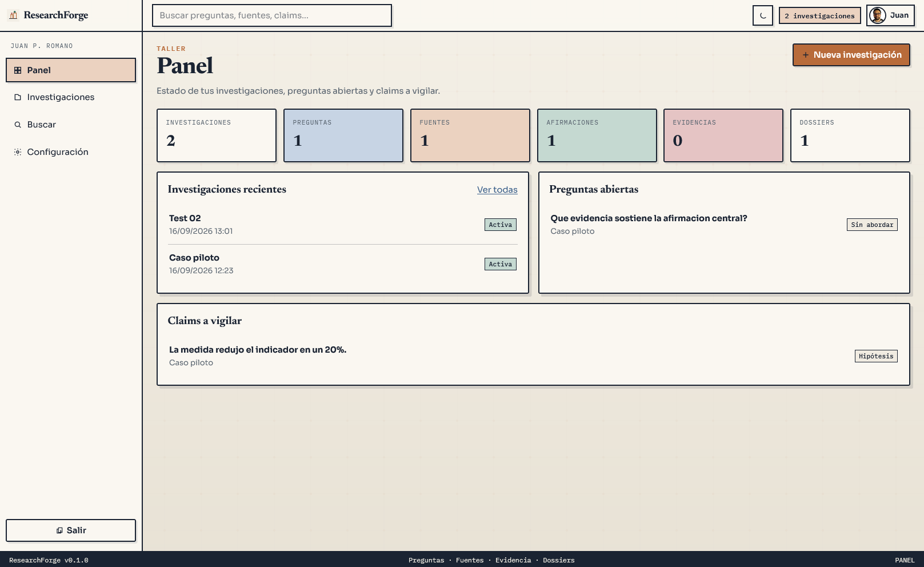Click Evidencia in the footer bar
The height and width of the screenshot is (567, 924).
[513, 560]
